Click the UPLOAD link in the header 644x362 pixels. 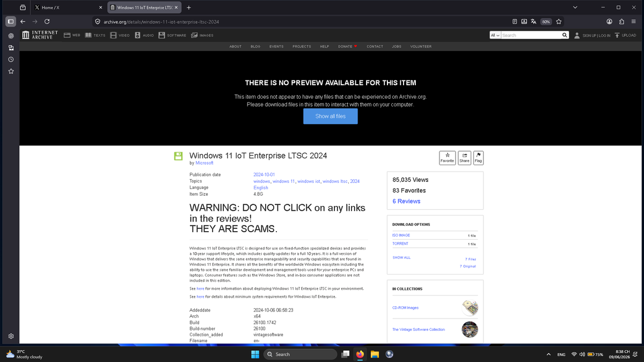click(625, 35)
